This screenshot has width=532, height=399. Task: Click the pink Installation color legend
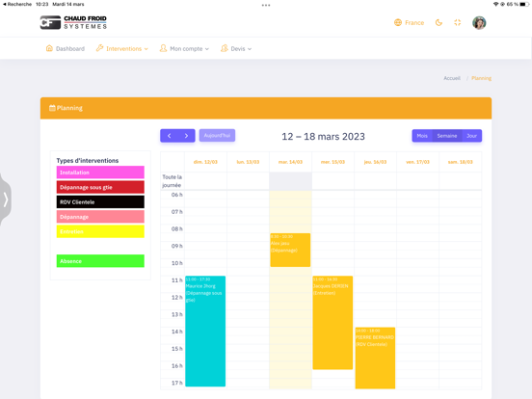pos(100,173)
